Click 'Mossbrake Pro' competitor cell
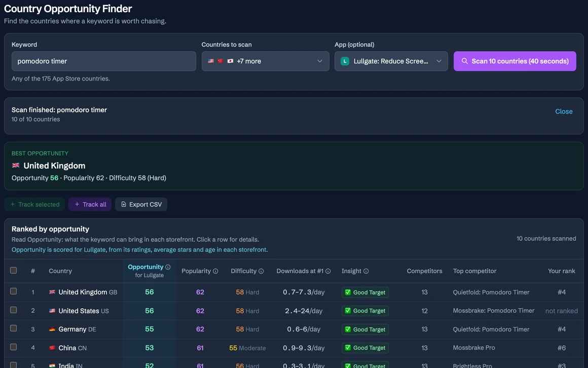 click(474, 348)
